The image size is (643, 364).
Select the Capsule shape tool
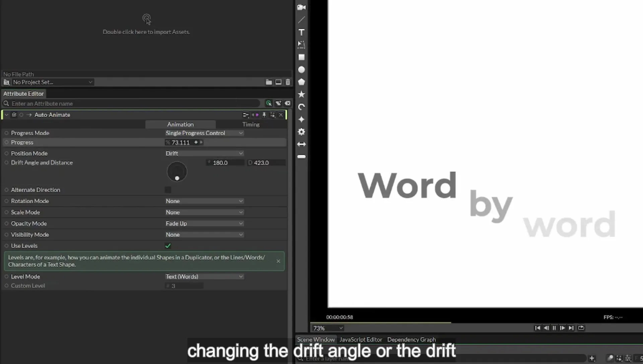coord(301,157)
